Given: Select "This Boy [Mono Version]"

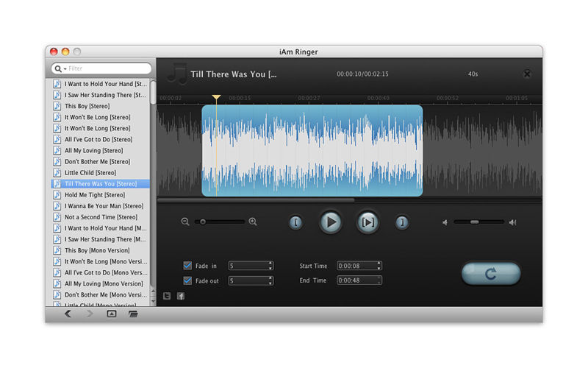Looking at the screenshot, I should pyautogui.click(x=100, y=250).
